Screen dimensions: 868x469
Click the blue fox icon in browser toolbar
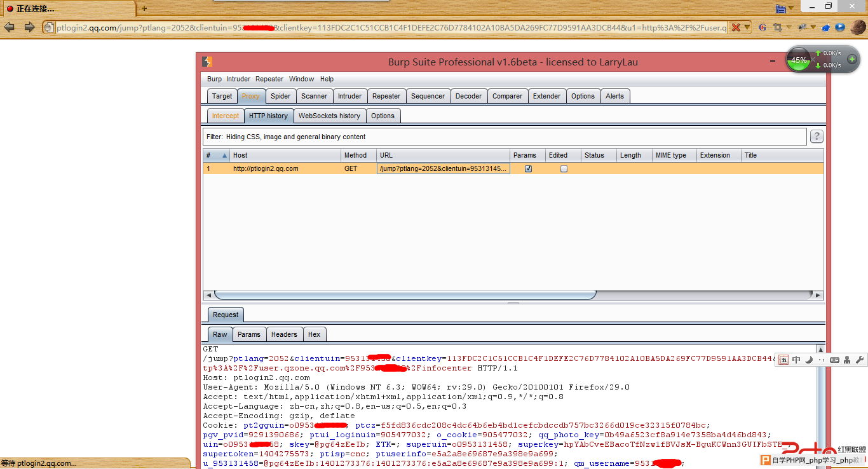tap(826, 27)
